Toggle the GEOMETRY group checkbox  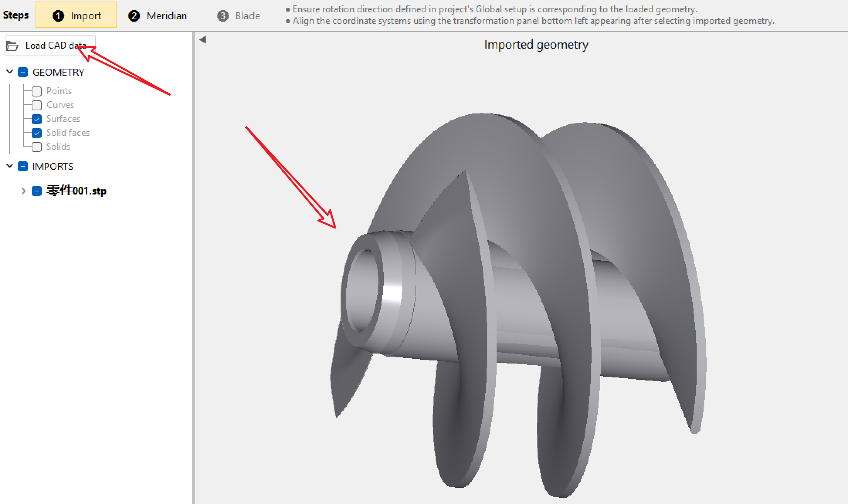point(23,72)
